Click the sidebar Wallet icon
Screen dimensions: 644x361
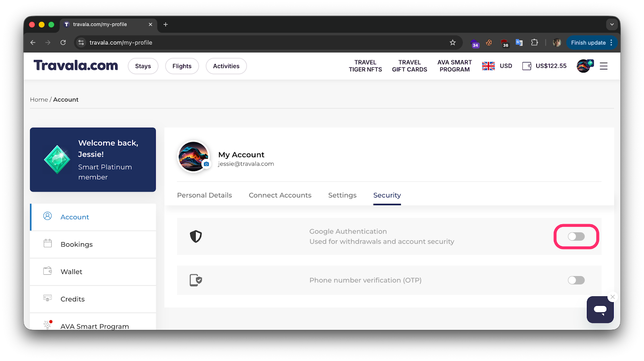click(47, 271)
